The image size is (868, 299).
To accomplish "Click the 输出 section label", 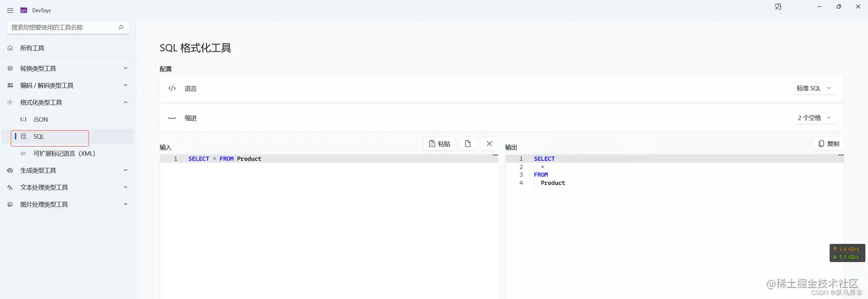I will pos(511,148).
